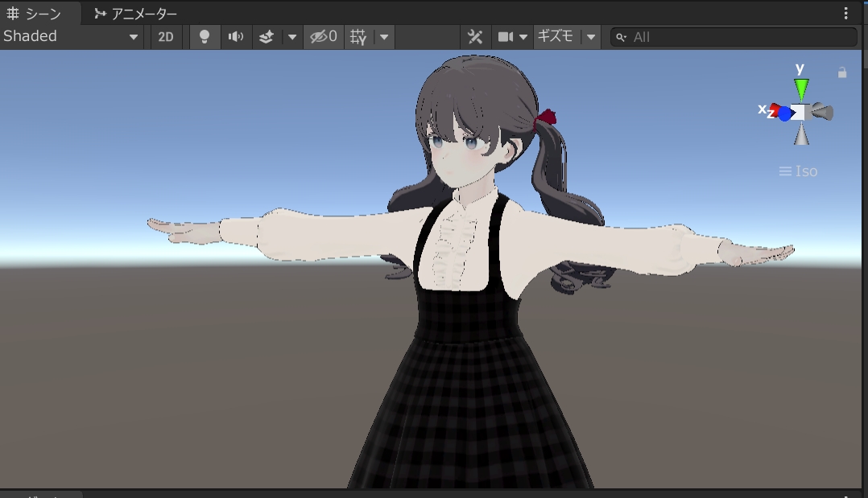Open the scene camera settings icon
Screen dimensions: 868x498
(506, 37)
